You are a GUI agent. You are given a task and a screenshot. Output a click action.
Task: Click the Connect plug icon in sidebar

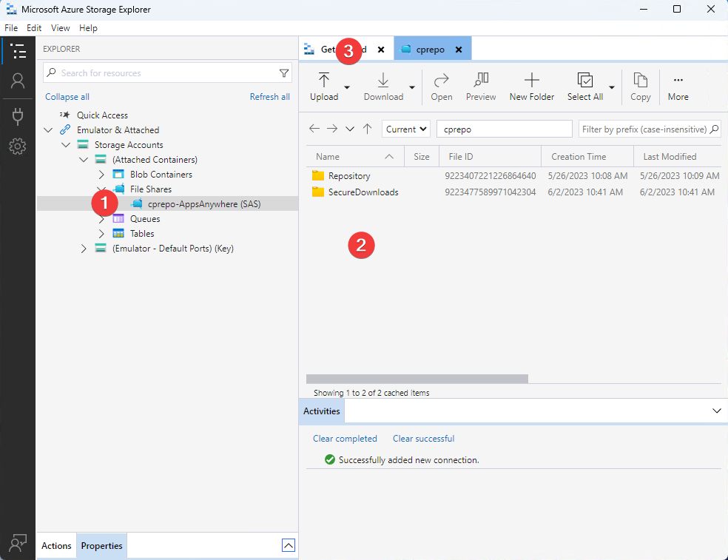point(18,115)
